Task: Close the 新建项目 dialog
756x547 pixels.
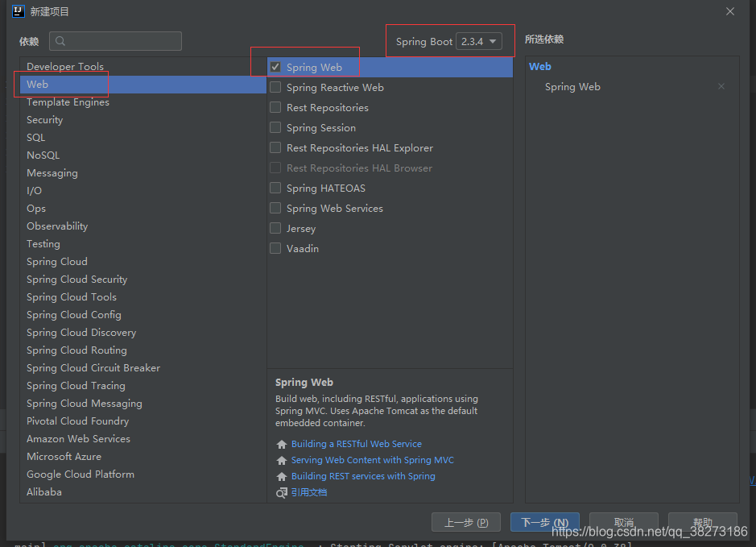Action: 730,11
